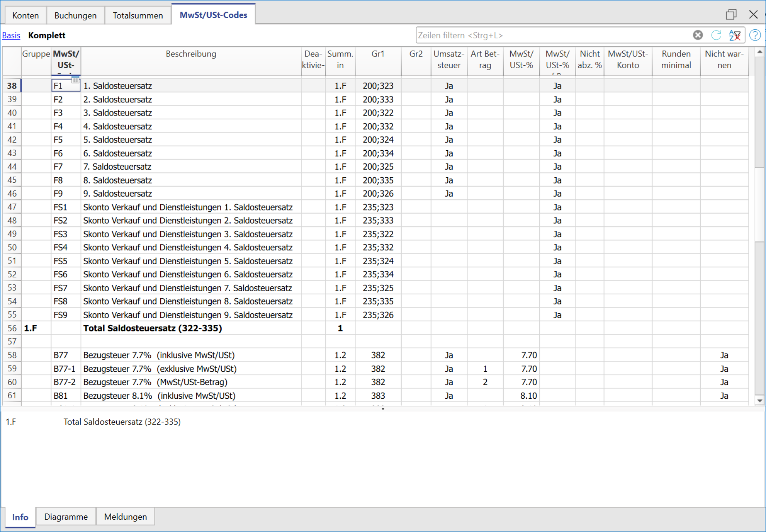Screen dimensions: 766x532
Task: Click the refresh filter icon
Action: [x=716, y=35]
